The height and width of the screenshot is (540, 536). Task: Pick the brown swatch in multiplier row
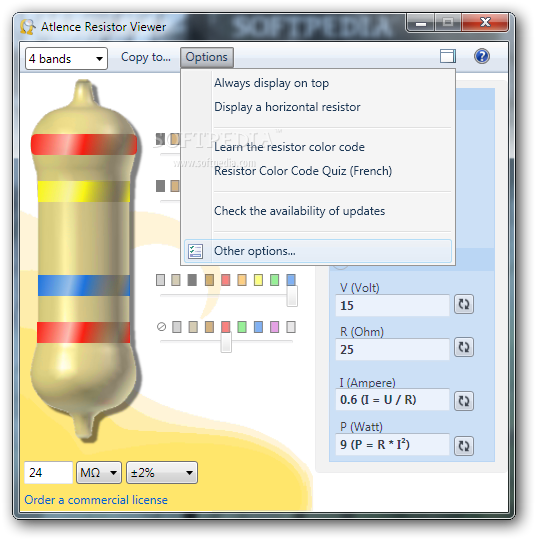(x=209, y=280)
